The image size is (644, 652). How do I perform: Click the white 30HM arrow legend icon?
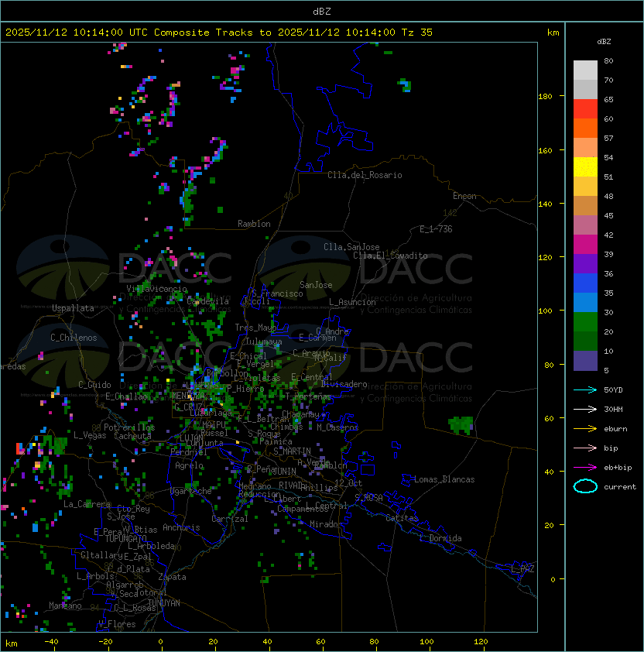pyautogui.click(x=585, y=409)
